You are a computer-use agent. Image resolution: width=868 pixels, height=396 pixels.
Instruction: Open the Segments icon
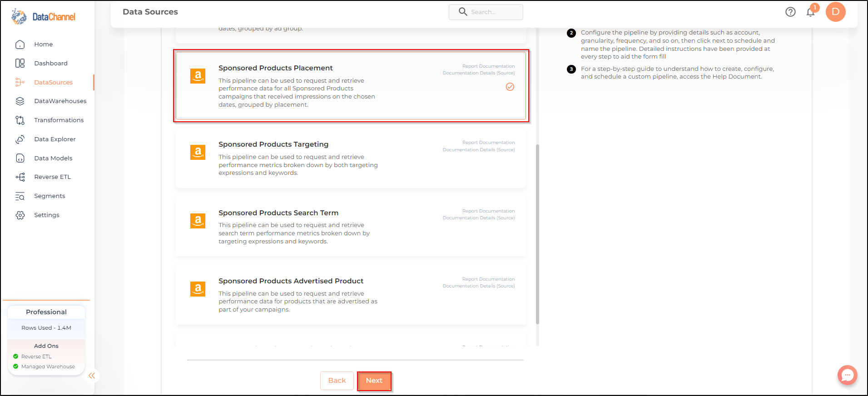click(x=20, y=196)
